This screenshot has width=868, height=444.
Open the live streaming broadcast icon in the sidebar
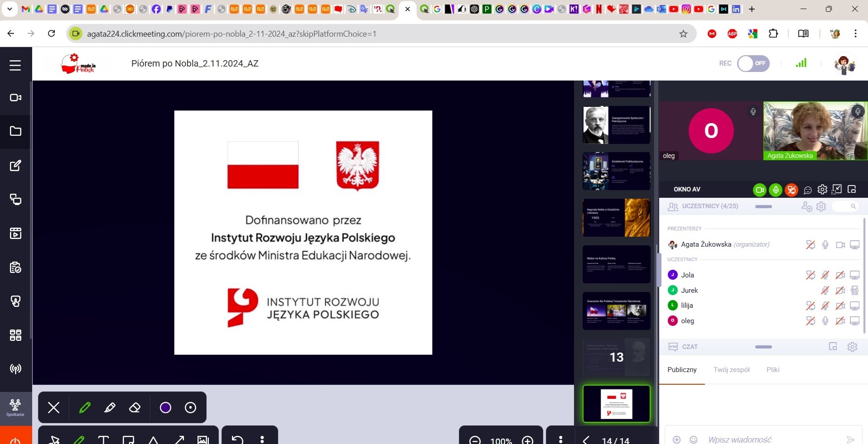(15, 369)
